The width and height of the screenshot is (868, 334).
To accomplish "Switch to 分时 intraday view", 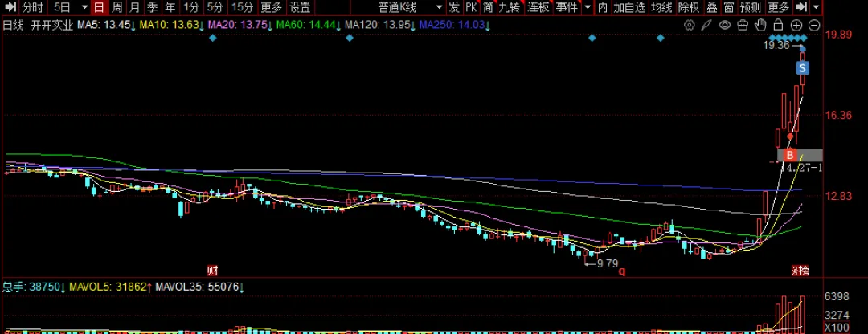I will pyautogui.click(x=33, y=8).
